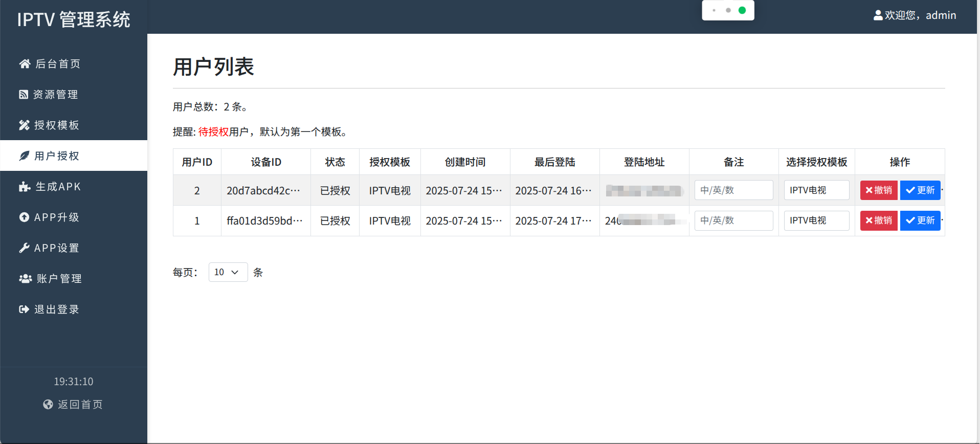The image size is (980, 444).
Task: Focus the 备注 input for user ID 1
Action: [x=733, y=220]
